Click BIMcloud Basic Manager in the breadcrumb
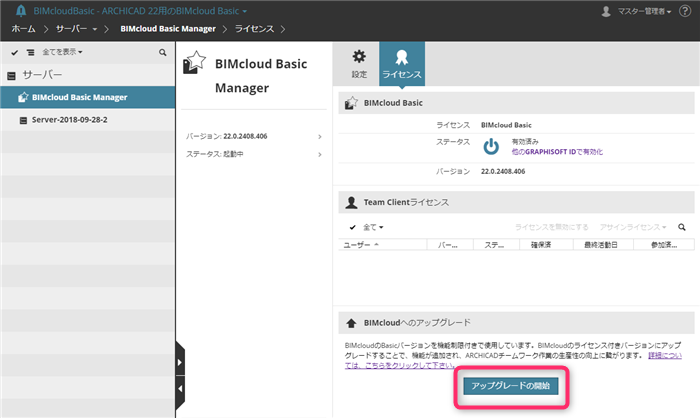700x418 pixels. click(168, 29)
